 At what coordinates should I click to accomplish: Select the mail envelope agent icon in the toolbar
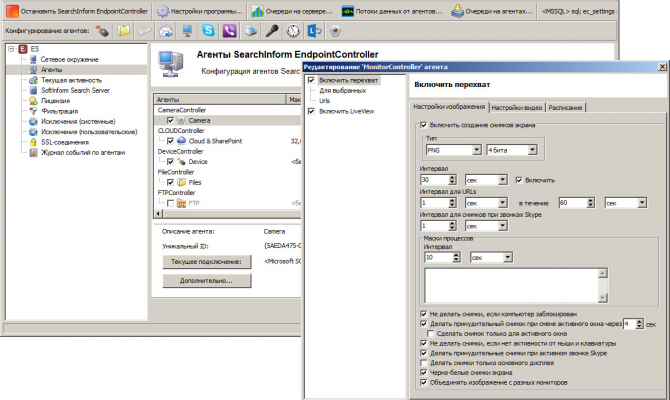pyautogui.click(x=166, y=31)
